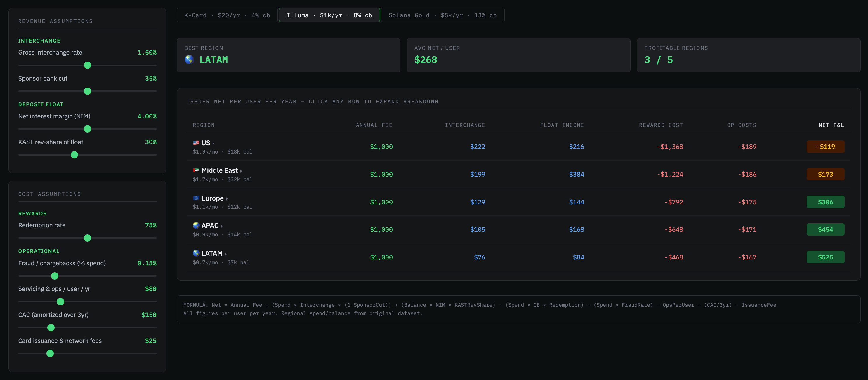The height and width of the screenshot is (380, 868).
Task: Click the Redemption rate slider handle
Action: (87, 238)
